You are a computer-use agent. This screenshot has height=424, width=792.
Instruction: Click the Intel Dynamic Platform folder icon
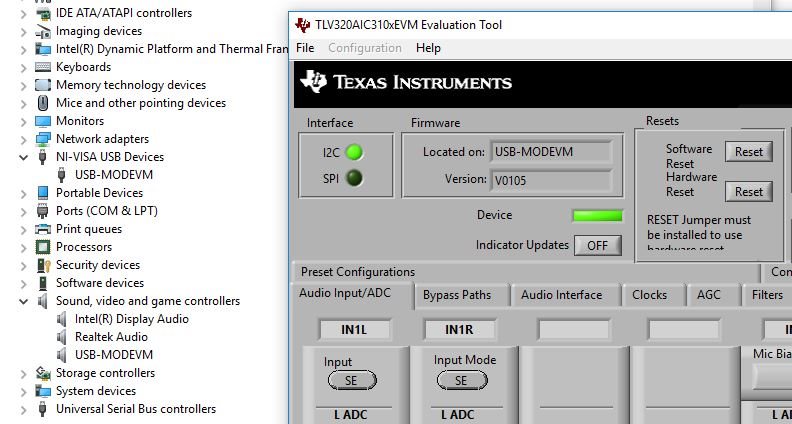pos(43,49)
